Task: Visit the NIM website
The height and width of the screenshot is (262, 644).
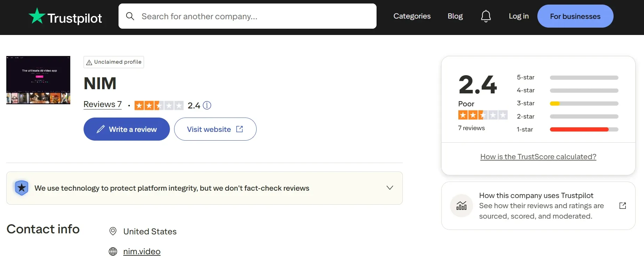Action: [215, 129]
